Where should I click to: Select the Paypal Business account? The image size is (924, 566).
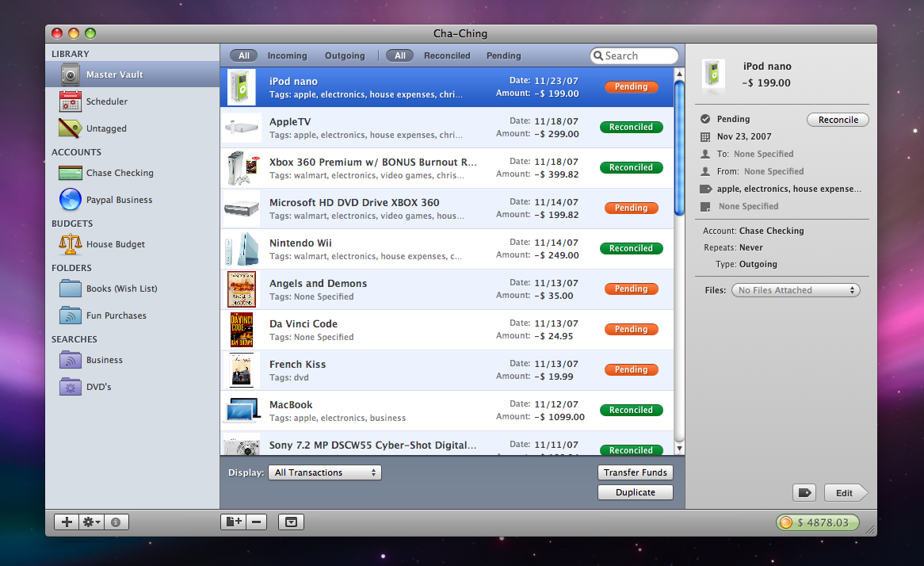click(119, 200)
